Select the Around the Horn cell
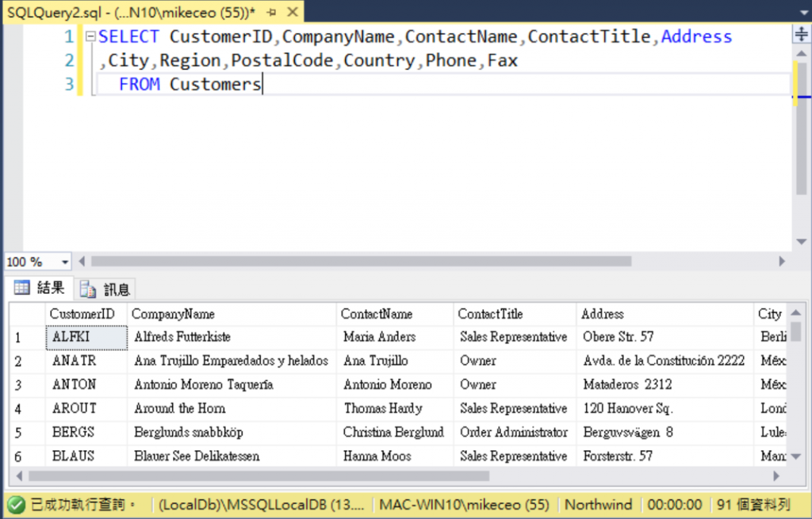 tap(232, 409)
